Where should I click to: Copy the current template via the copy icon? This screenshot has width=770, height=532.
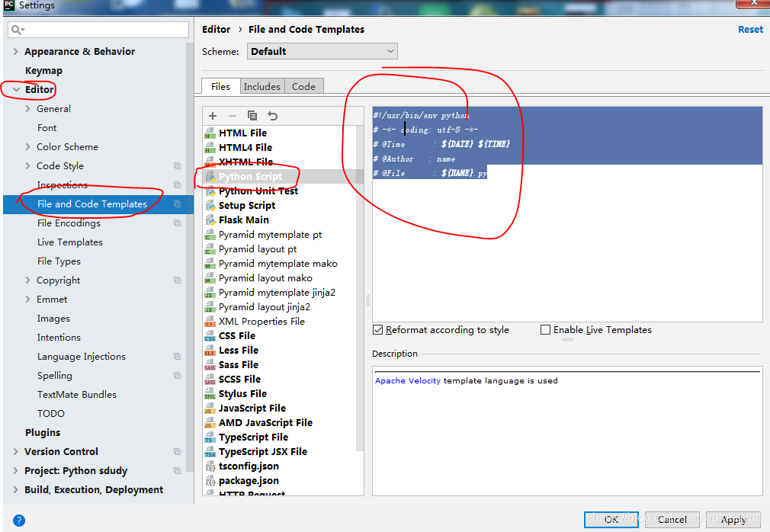click(x=252, y=115)
